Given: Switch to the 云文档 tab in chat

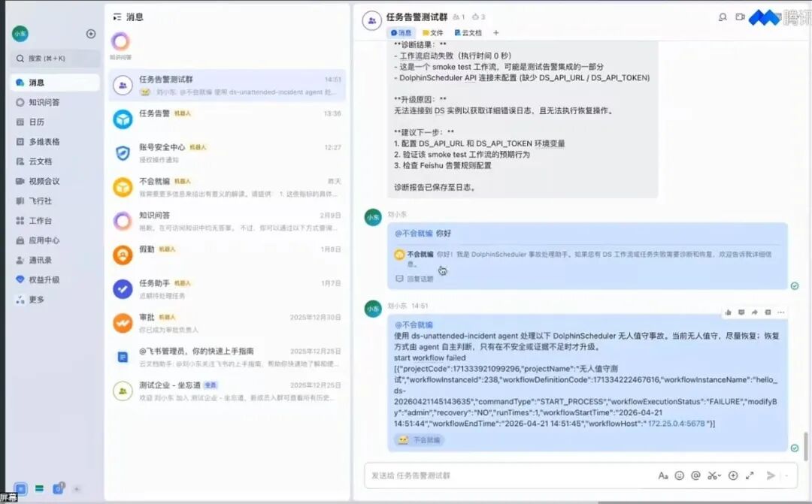Looking at the screenshot, I should [468, 32].
